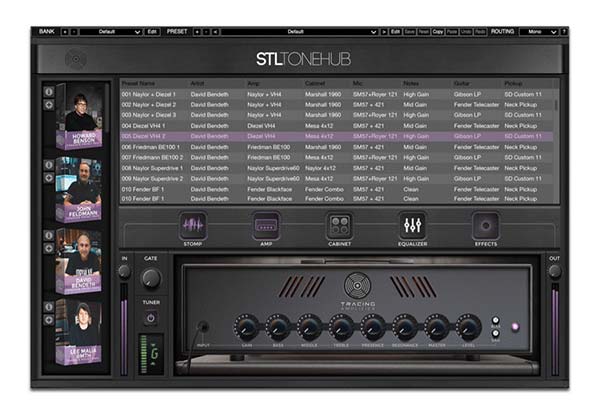Go to the next preset arrow
Viewport: 600px width, 420px height.
pos(384,32)
